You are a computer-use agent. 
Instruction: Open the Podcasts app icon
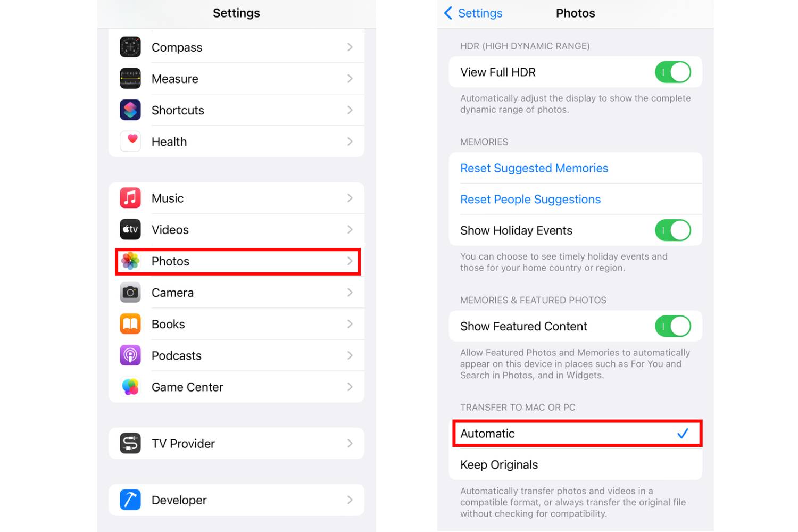click(x=130, y=355)
